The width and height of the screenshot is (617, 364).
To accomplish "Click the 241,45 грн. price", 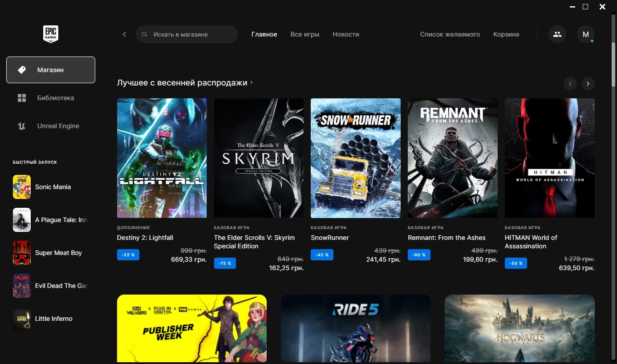I will tap(383, 259).
